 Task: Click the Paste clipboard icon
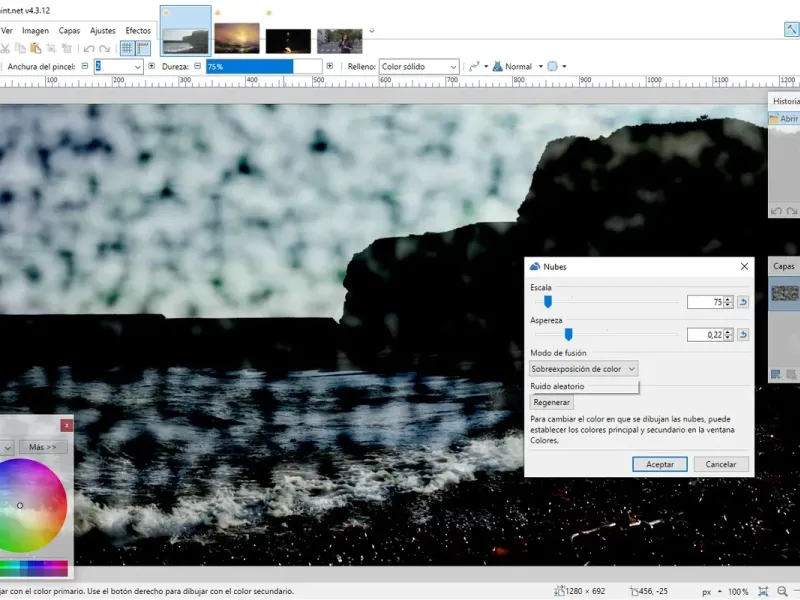pyautogui.click(x=36, y=48)
